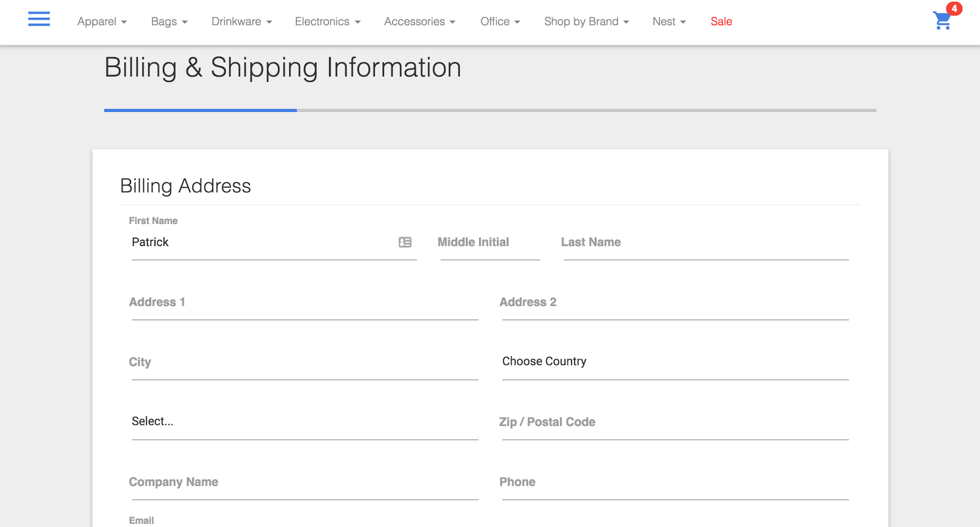980x527 pixels.
Task: Open the Electronics dropdown menu
Action: [327, 21]
